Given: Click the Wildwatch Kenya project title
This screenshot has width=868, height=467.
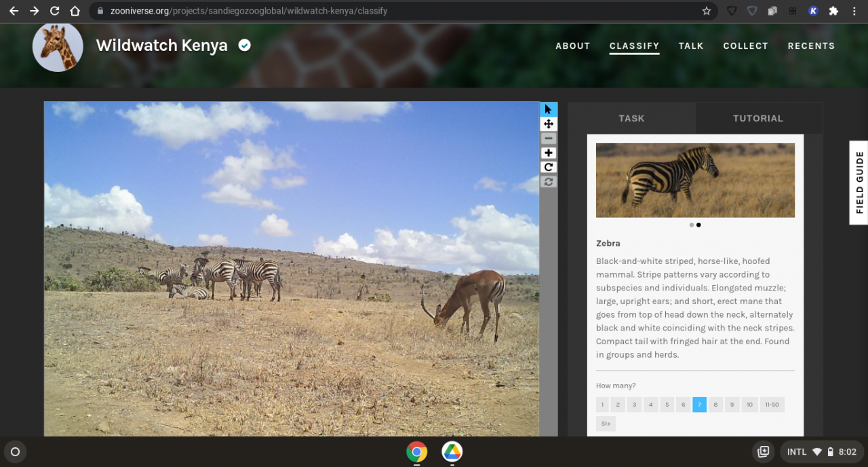Looking at the screenshot, I should [x=161, y=45].
